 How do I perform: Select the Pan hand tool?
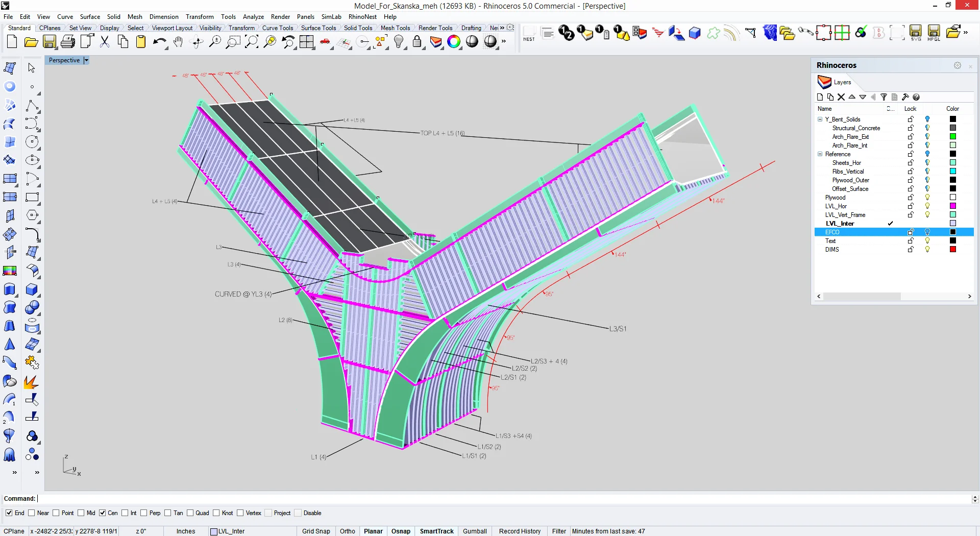click(178, 42)
